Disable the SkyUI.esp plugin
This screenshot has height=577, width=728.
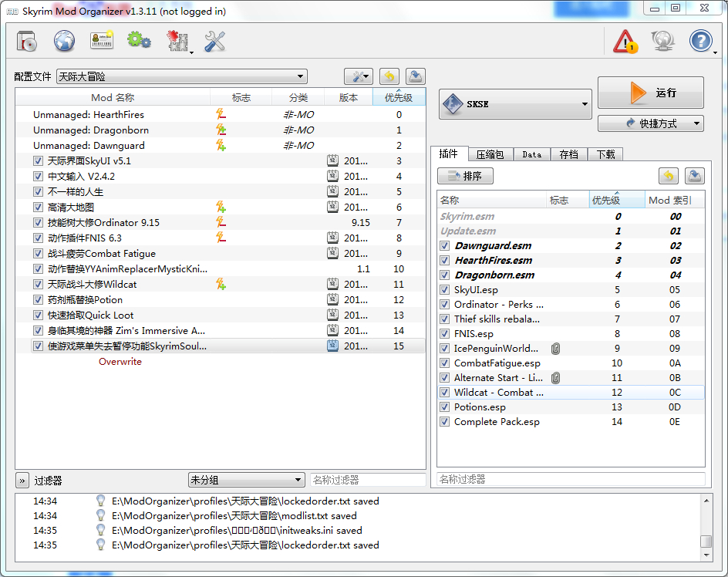pos(445,290)
